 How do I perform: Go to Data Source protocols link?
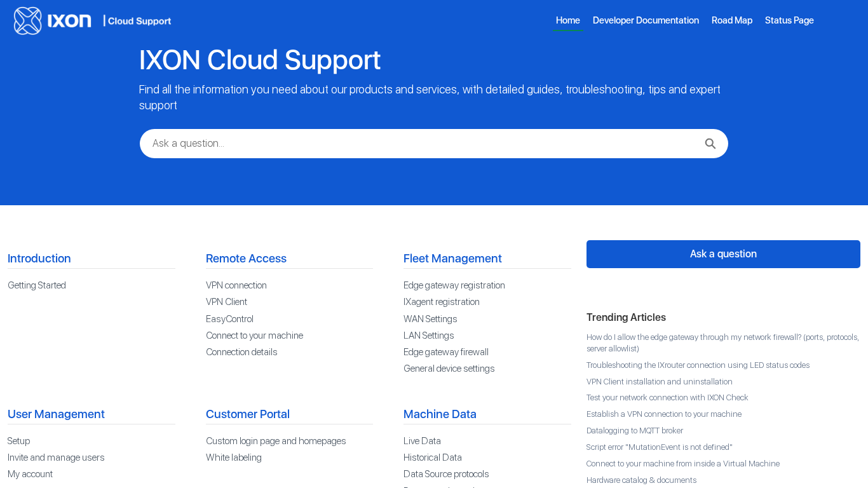coord(446,474)
